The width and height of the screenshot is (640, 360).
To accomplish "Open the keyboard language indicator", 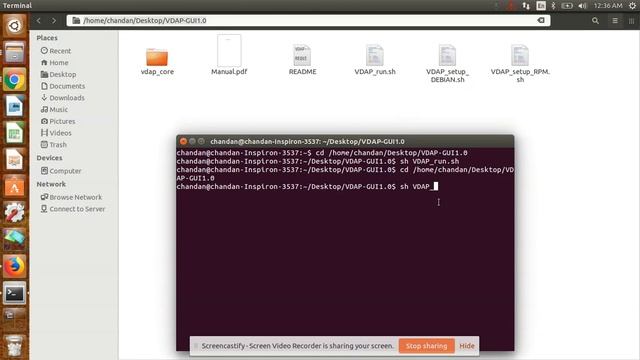I will (x=541, y=6).
